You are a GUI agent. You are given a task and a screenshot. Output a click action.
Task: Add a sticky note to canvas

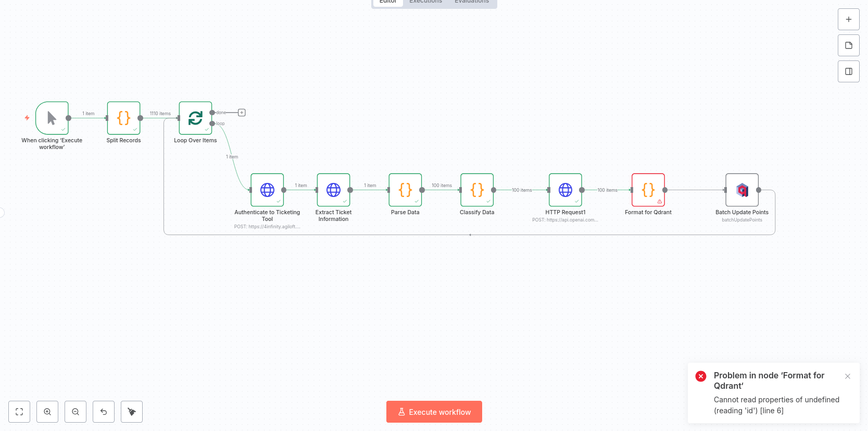click(x=848, y=45)
